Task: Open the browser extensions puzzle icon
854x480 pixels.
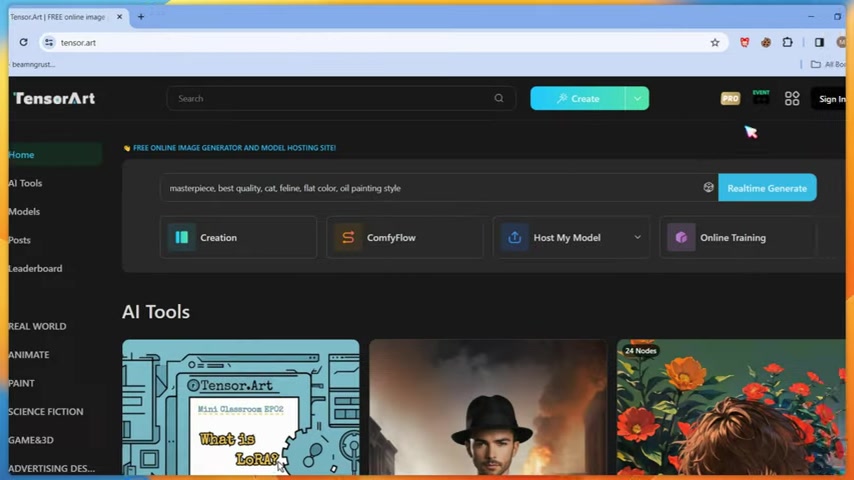Action: click(x=787, y=42)
